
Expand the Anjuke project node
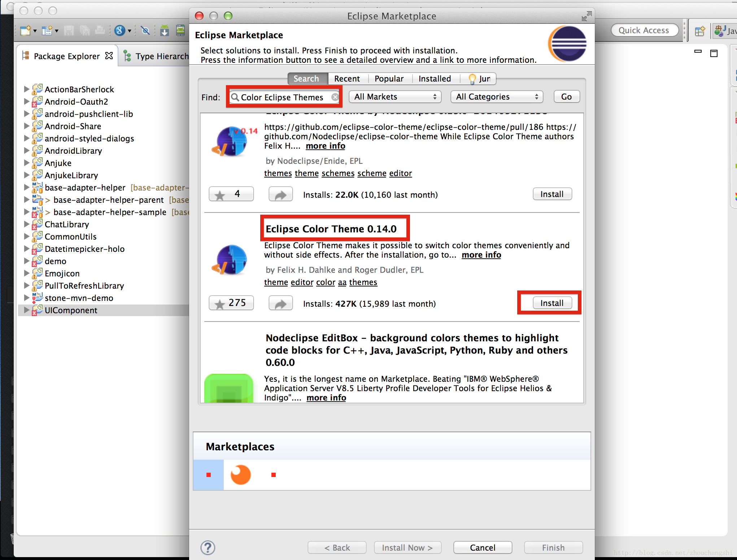(26, 162)
